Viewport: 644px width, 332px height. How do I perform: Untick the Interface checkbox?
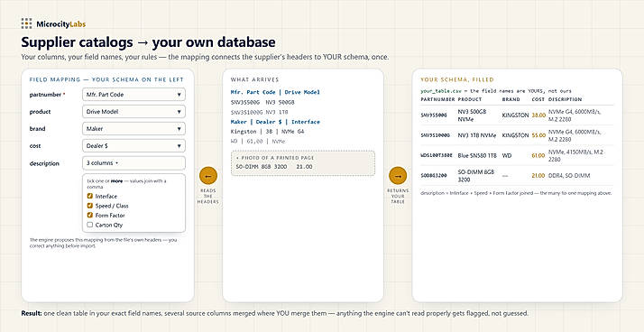pos(90,196)
